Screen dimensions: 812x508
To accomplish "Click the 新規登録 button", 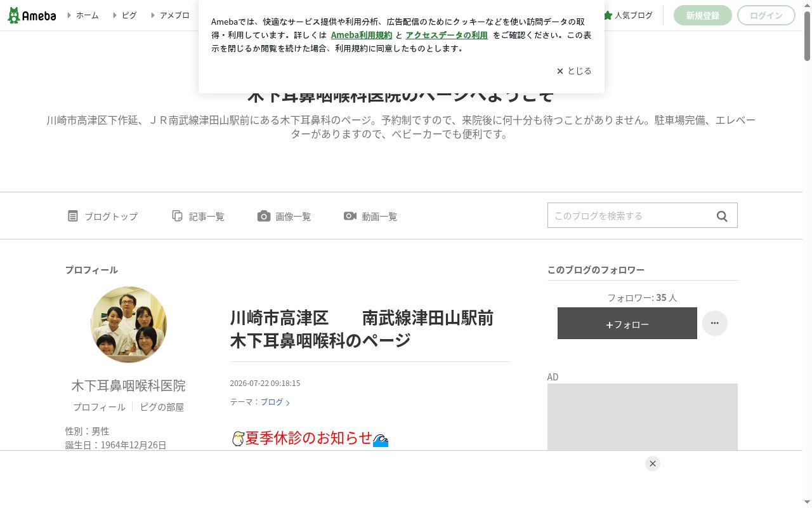I will click(x=703, y=15).
